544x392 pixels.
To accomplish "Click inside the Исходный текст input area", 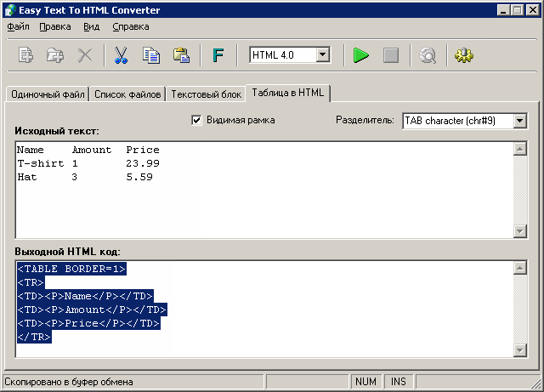I will (x=264, y=190).
